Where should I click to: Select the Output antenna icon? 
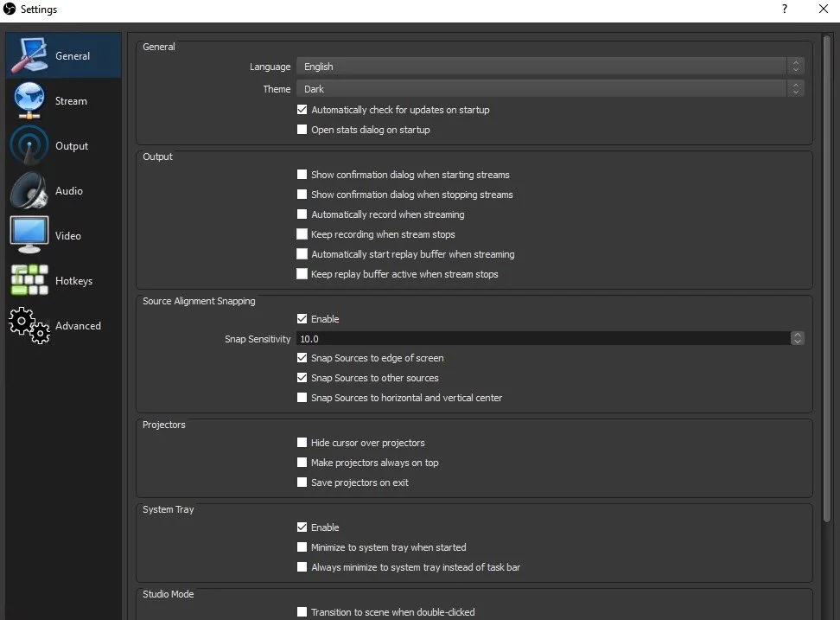[29, 145]
